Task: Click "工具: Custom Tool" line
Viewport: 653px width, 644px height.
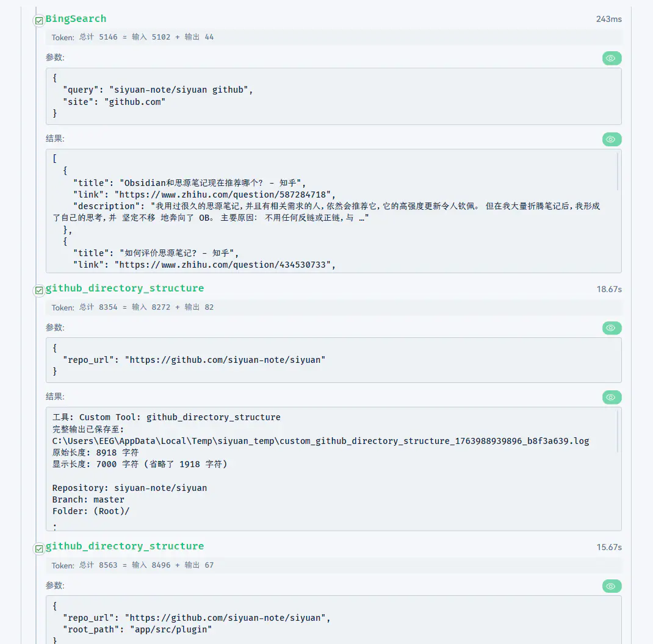Action: 166,418
